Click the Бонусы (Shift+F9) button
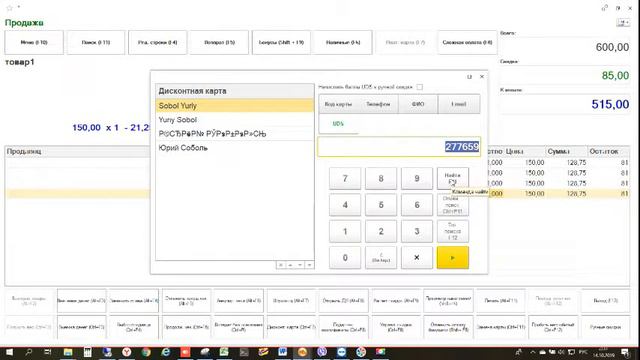640x360 pixels. point(281,42)
